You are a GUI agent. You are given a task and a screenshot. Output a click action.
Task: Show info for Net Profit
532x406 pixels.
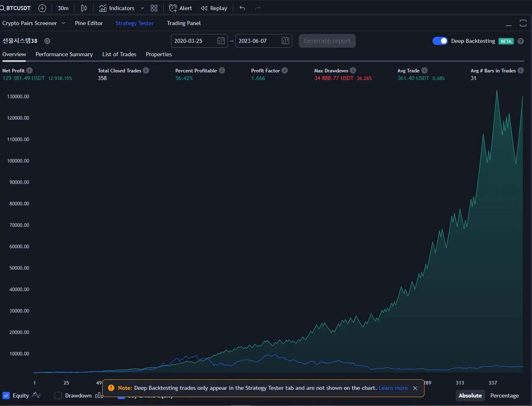pos(30,70)
